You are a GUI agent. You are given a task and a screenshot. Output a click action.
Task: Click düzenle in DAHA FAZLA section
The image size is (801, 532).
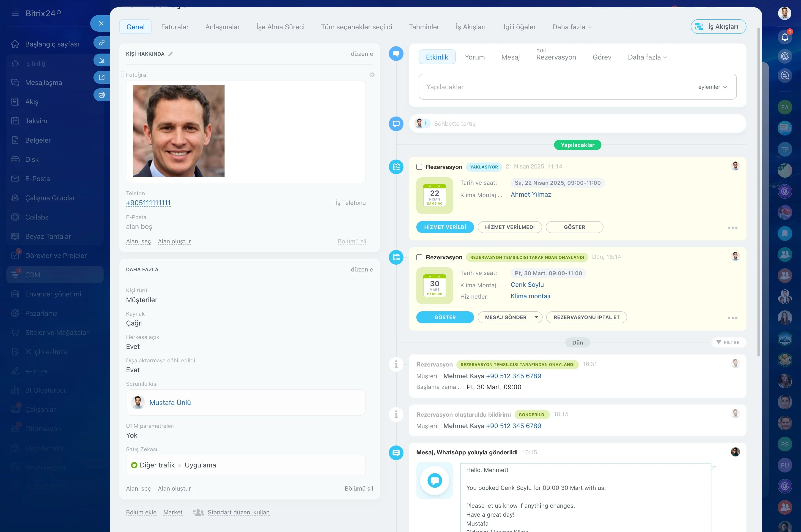362,269
